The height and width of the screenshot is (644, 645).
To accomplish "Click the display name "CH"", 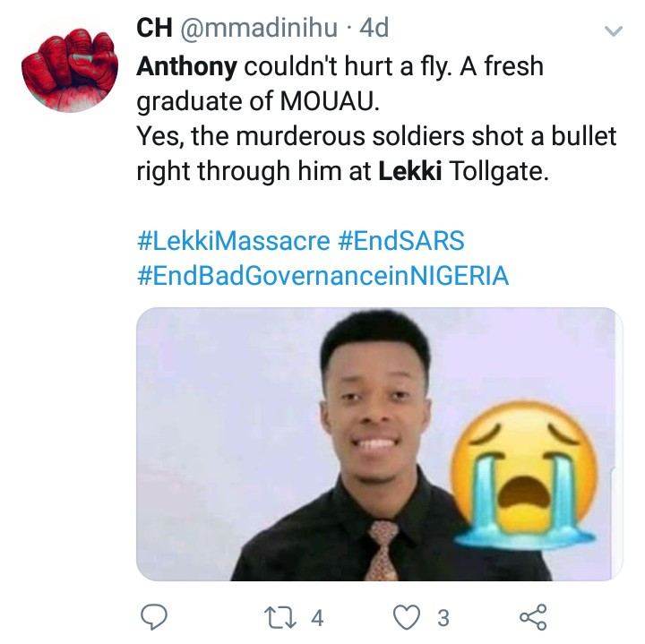I will [x=154, y=29].
